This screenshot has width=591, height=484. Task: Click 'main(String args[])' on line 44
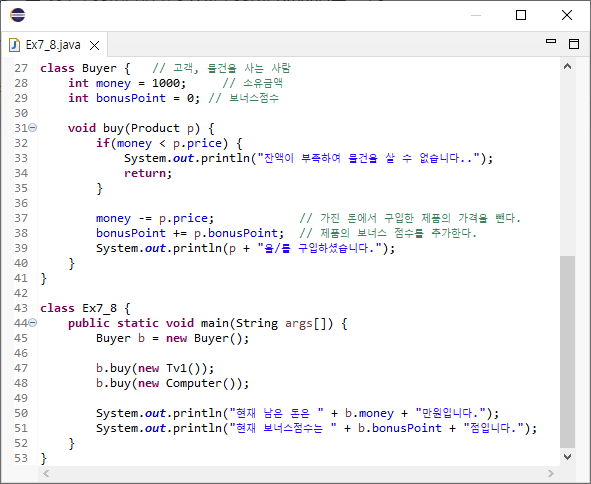[267, 323]
